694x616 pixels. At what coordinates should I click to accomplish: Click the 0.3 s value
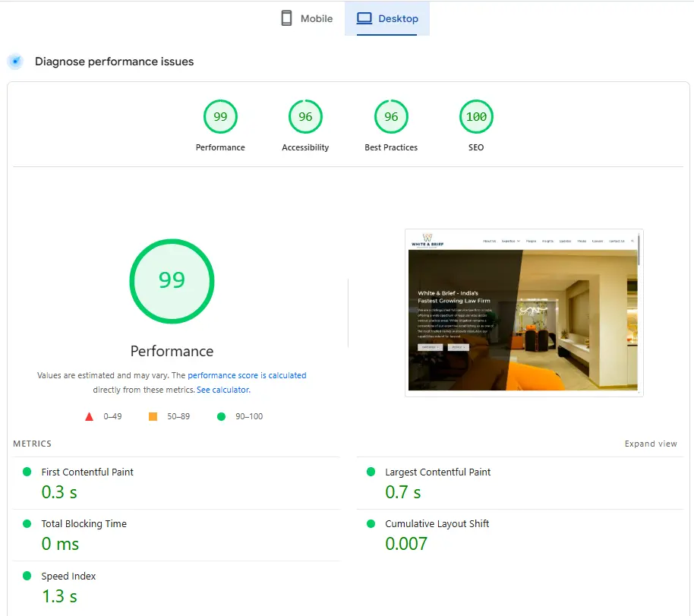click(x=59, y=492)
